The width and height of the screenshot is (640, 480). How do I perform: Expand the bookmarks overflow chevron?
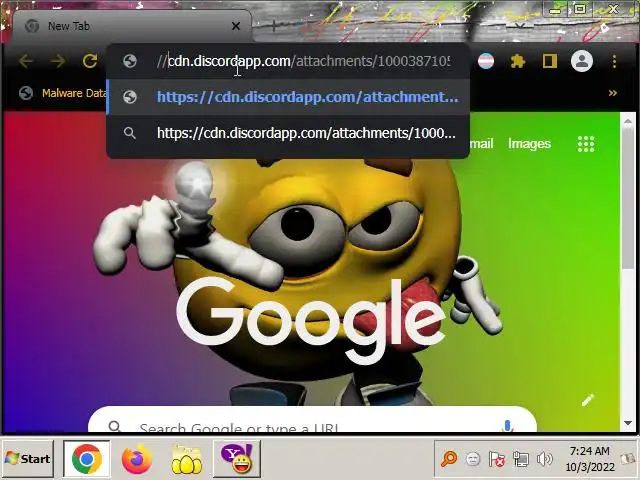coord(613,93)
